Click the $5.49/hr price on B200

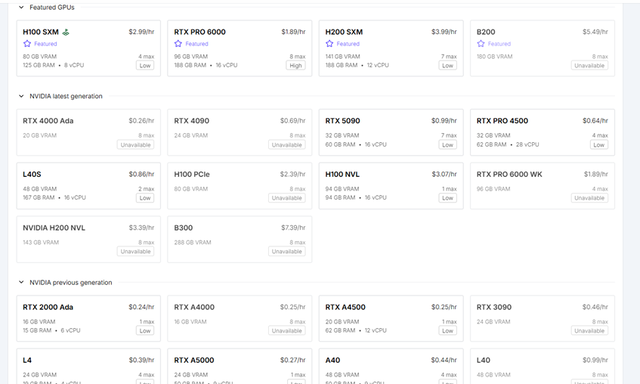(x=595, y=32)
